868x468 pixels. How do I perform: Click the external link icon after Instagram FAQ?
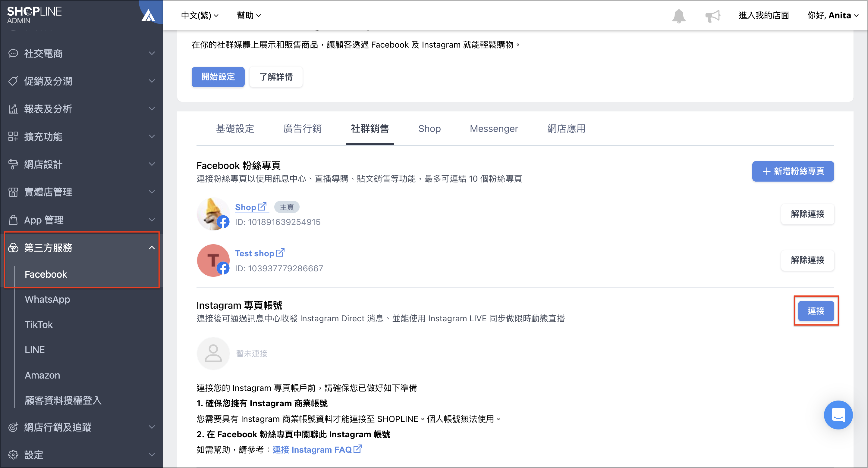click(358, 449)
